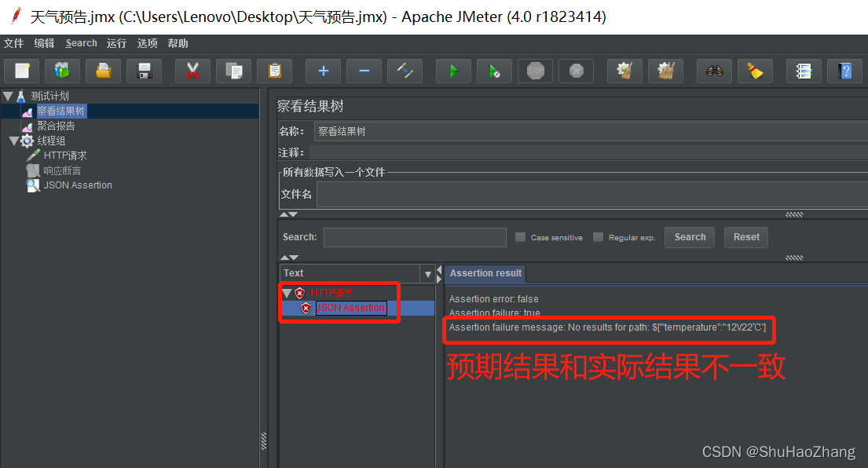Open Help question mark icon
Screen dimensions: 868x468
(x=844, y=71)
